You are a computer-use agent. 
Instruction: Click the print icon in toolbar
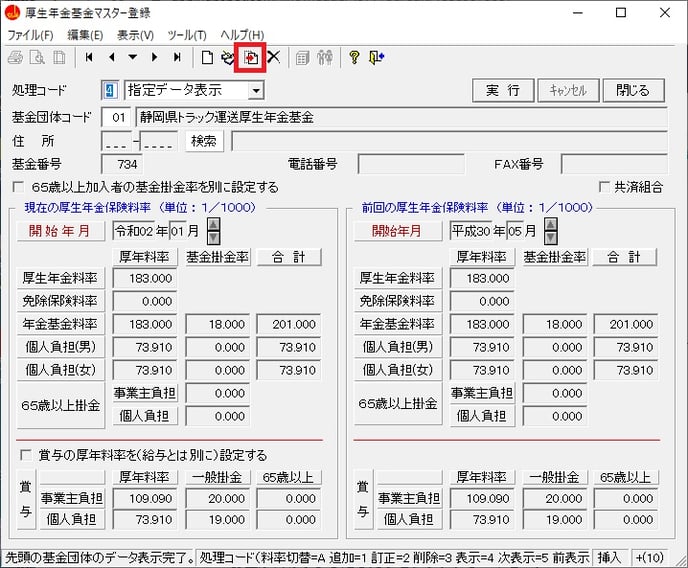click(15, 57)
